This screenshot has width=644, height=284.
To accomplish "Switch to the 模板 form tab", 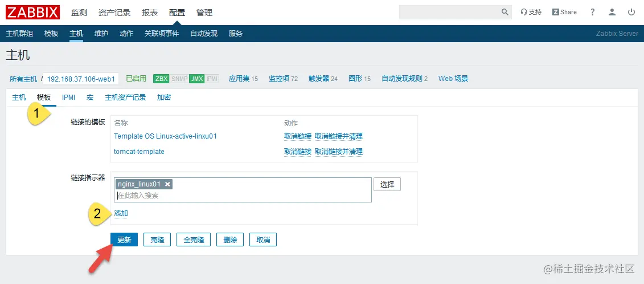I will coord(44,98).
